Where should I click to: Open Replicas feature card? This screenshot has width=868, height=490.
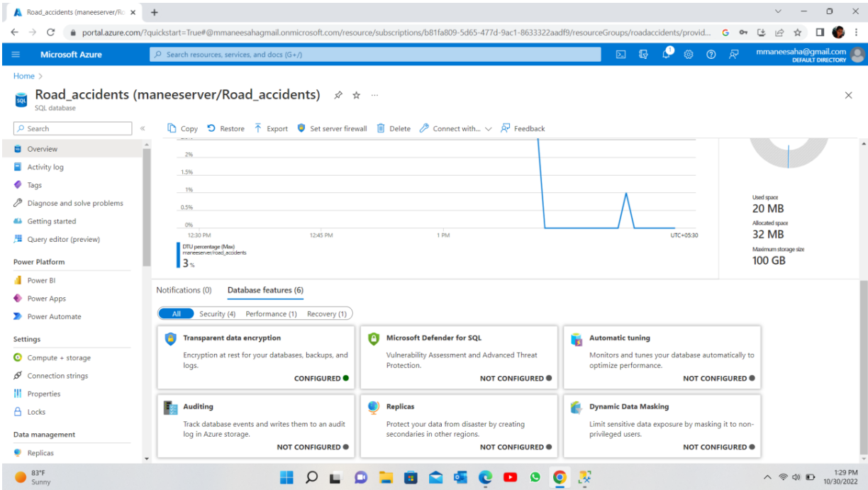pos(459,425)
